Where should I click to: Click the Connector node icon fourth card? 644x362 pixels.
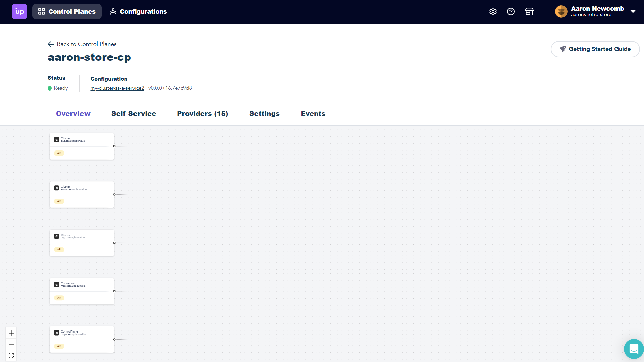pos(57,285)
